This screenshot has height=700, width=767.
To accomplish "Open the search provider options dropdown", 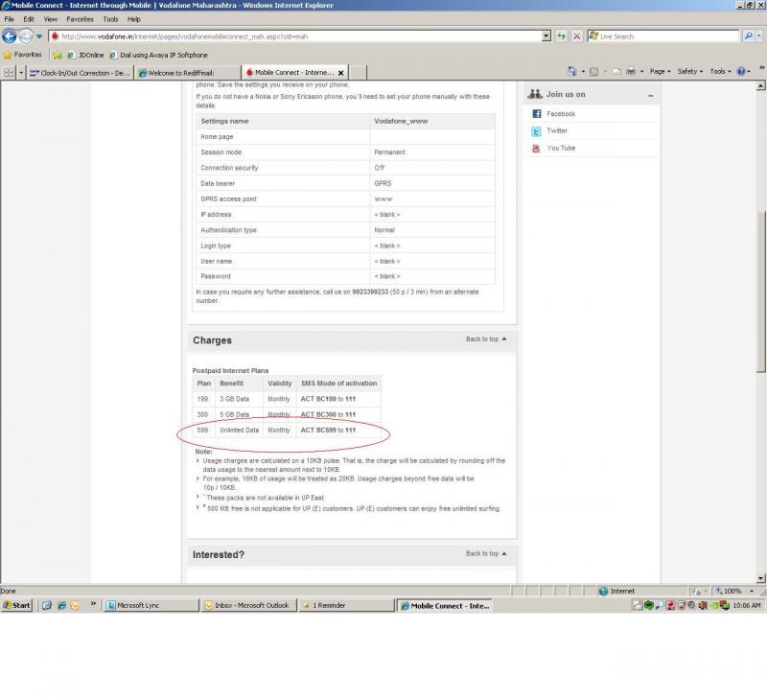I will (758, 36).
